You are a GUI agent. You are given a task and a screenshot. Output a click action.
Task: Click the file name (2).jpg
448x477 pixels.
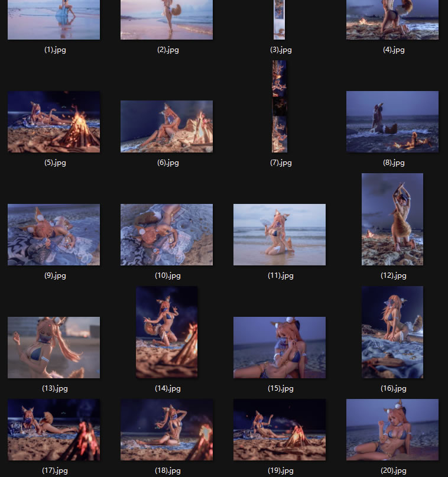(168, 50)
